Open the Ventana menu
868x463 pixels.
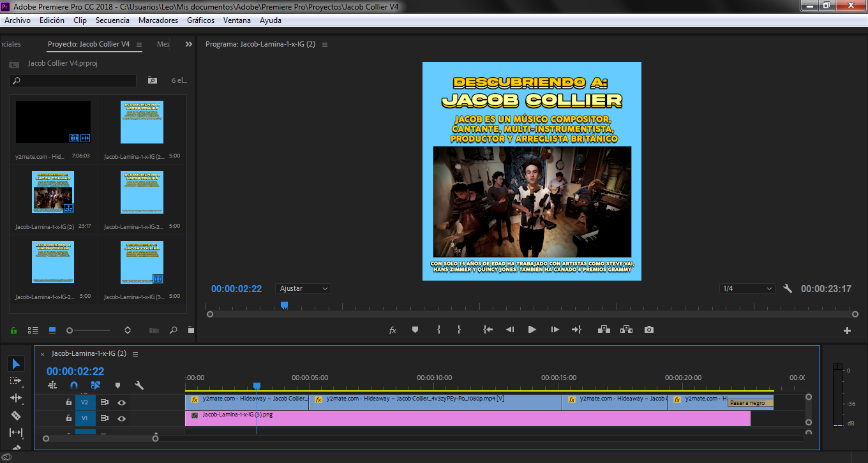click(x=237, y=20)
